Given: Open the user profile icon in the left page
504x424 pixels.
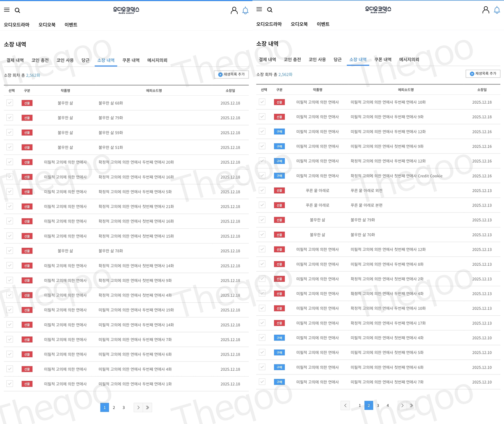Looking at the screenshot, I should click(x=234, y=10).
